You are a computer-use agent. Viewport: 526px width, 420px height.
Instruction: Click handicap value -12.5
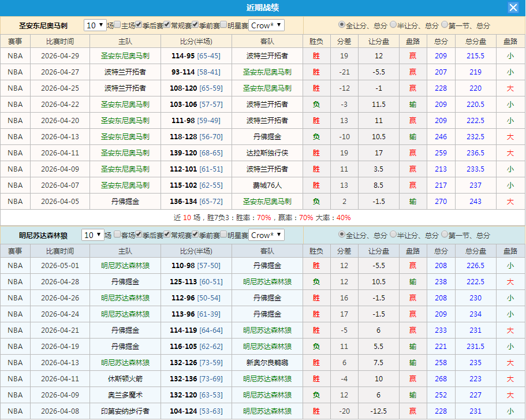(378, 411)
